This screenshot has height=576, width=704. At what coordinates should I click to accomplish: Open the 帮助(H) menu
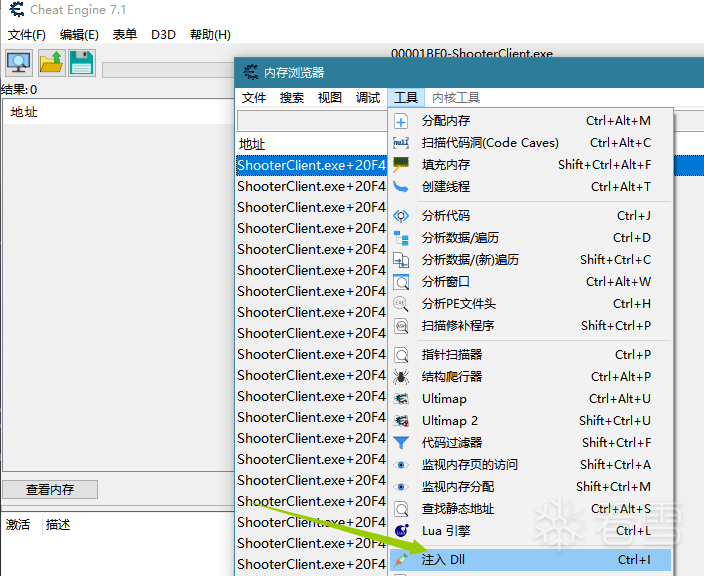tap(210, 35)
